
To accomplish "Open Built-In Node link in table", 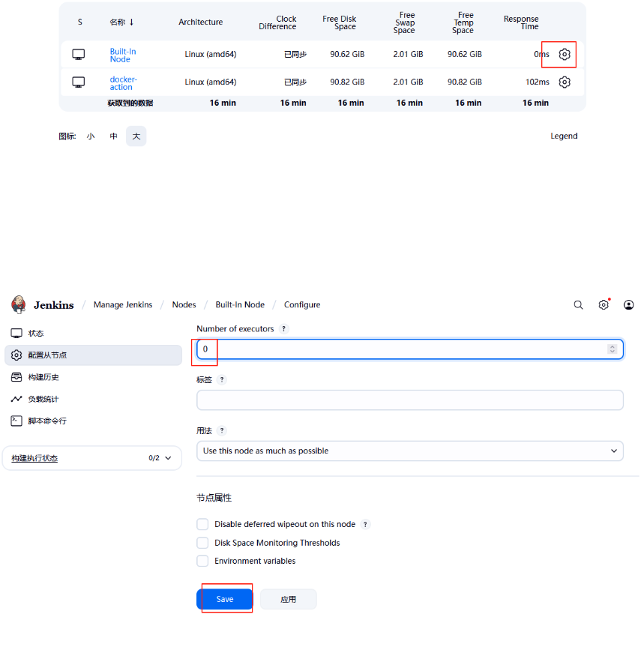I will click(x=123, y=55).
